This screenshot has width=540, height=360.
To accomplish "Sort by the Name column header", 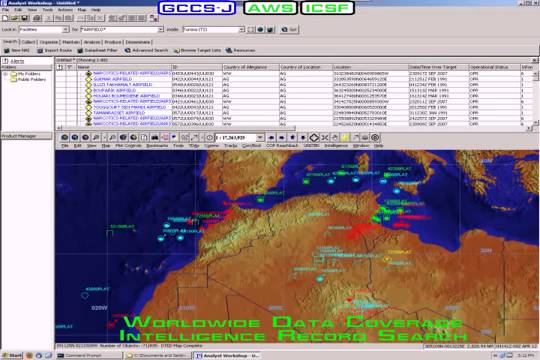I will click(x=124, y=67).
